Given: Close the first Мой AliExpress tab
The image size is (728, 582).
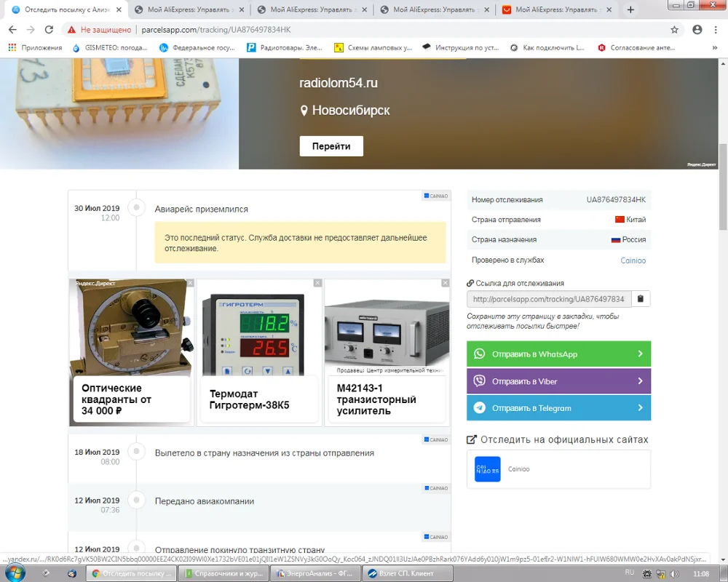Looking at the screenshot, I should (x=242, y=9).
